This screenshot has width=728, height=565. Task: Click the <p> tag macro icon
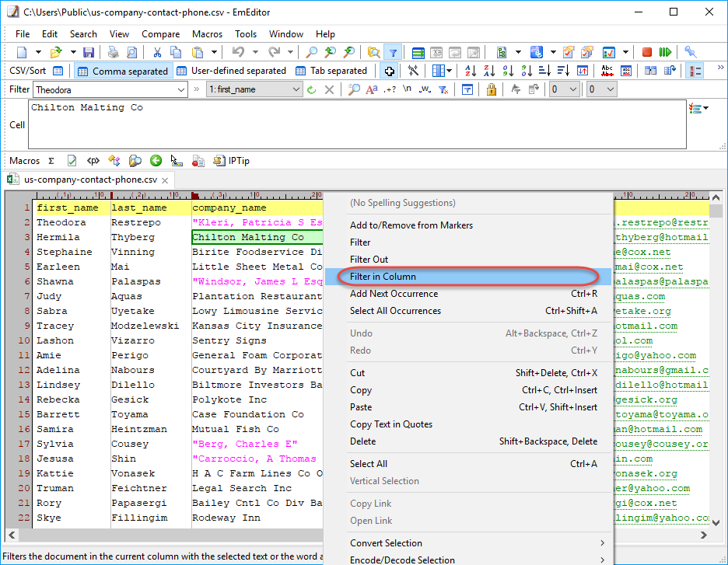pyautogui.click(x=93, y=161)
